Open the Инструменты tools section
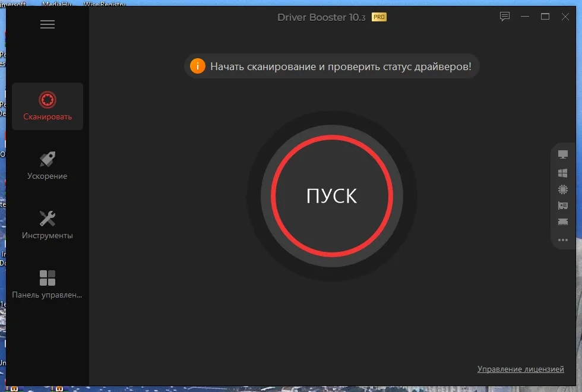Screen dimensions: 582x392 48,225
